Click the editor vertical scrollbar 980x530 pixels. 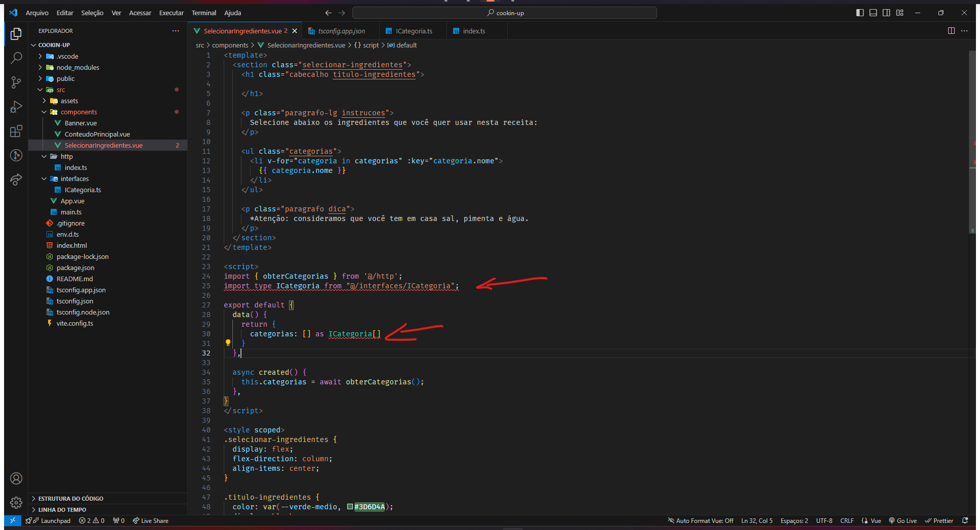(972, 142)
